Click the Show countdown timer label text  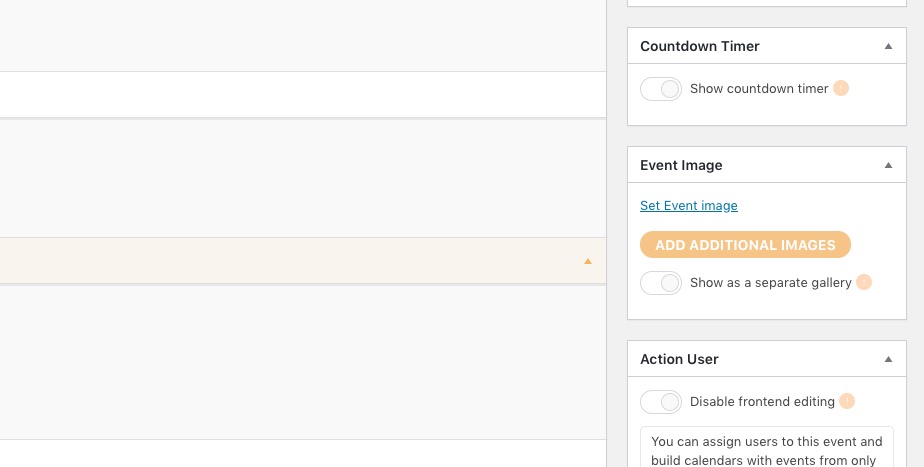pos(759,89)
